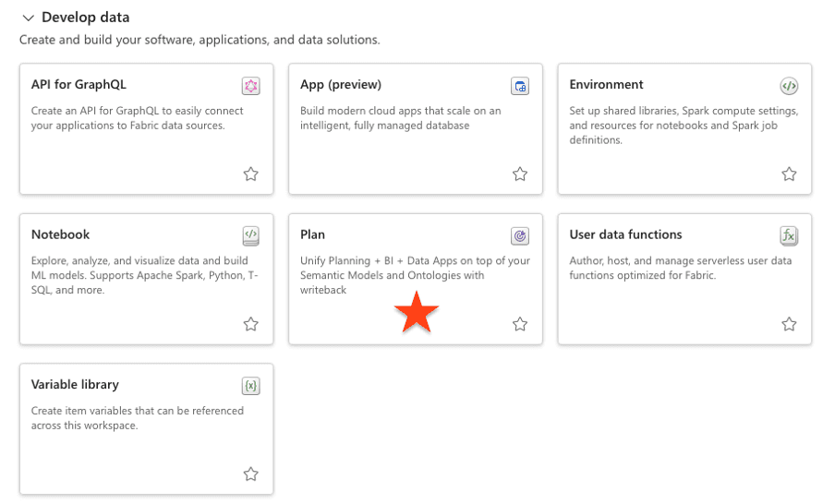This screenshot has height=504, width=835.
Task: Click the Variable library {x} icon
Action: [x=251, y=386]
